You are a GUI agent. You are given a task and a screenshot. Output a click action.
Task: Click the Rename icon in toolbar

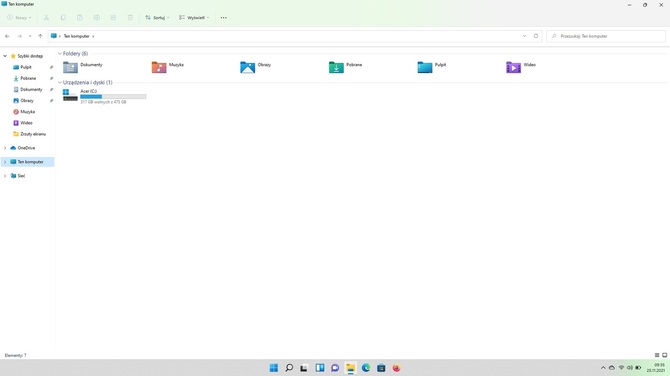(x=97, y=18)
